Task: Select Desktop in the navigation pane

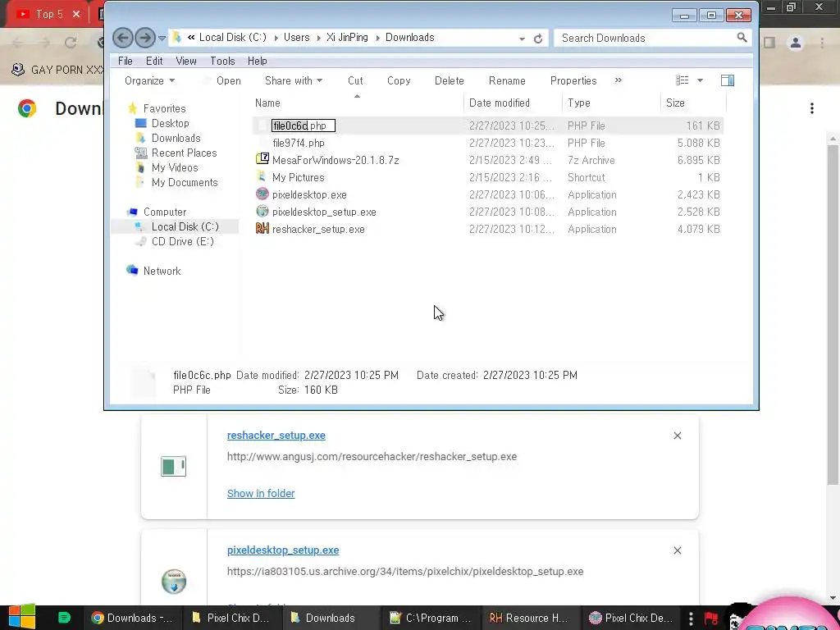Action: (x=170, y=123)
